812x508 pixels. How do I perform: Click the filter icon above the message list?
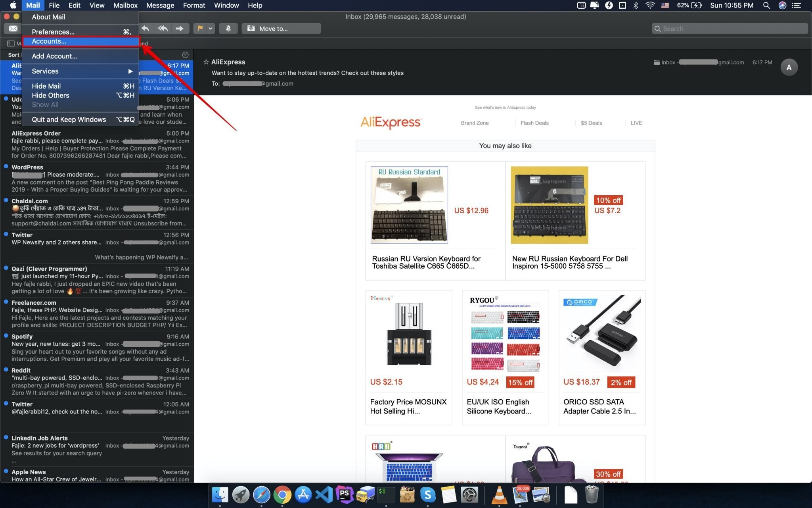185,55
